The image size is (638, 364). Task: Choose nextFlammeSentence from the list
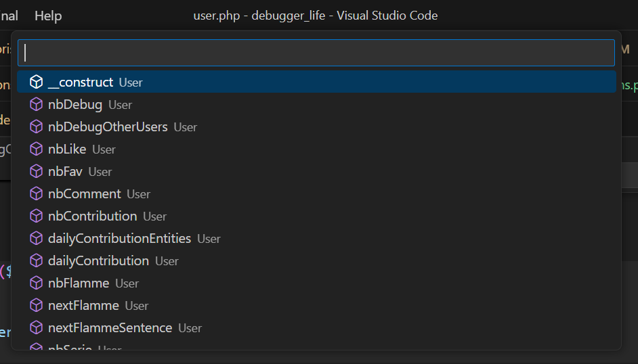(316, 328)
